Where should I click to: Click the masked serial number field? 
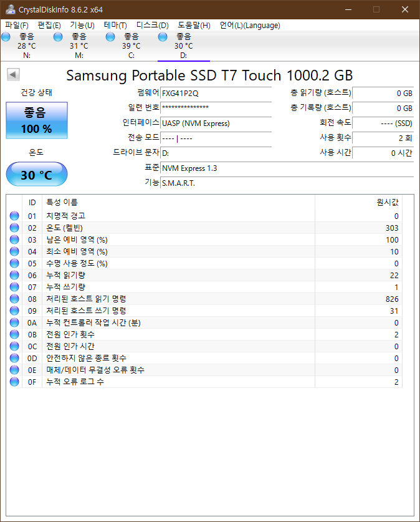point(216,107)
